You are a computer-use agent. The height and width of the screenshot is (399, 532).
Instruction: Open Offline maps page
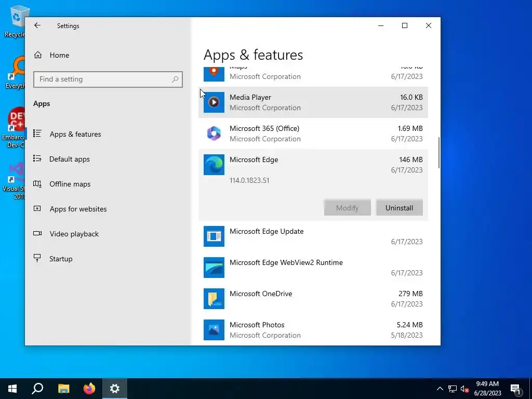[70, 184]
